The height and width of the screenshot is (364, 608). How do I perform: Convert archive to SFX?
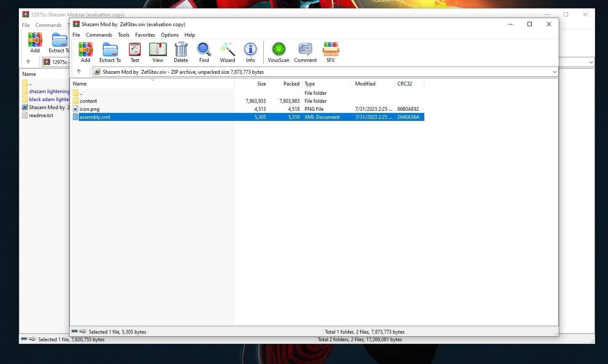(x=330, y=51)
